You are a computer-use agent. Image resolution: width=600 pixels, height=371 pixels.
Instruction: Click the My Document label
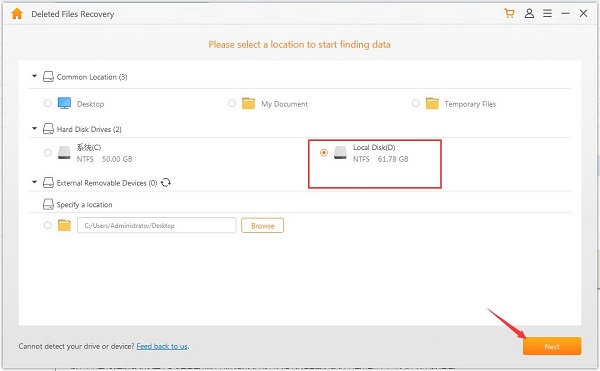[x=284, y=104]
